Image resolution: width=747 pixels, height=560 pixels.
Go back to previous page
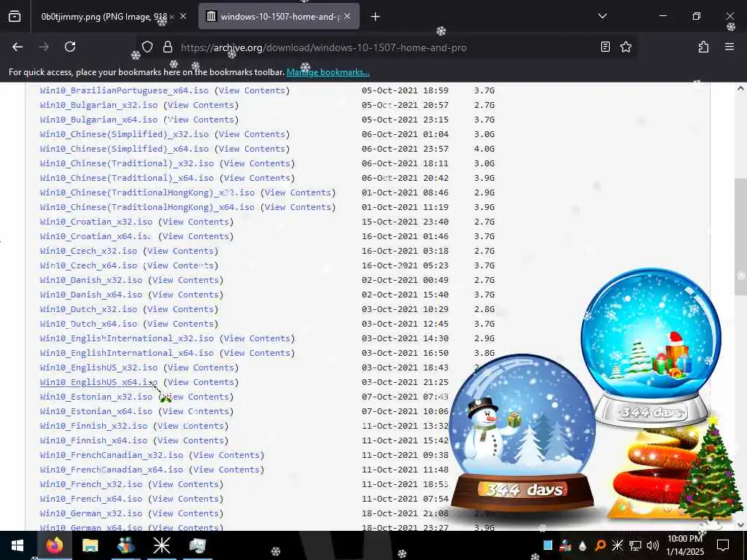(x=18, y=47)
